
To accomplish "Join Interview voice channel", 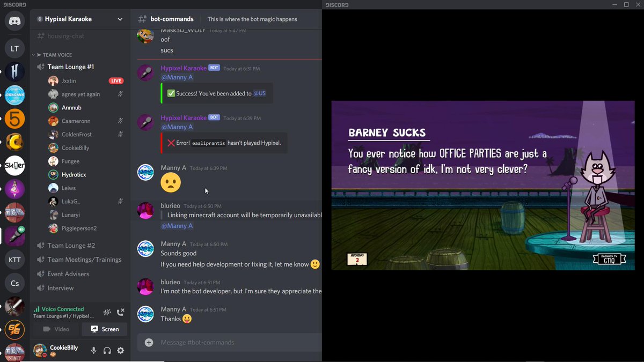I will tap(80, 288).
